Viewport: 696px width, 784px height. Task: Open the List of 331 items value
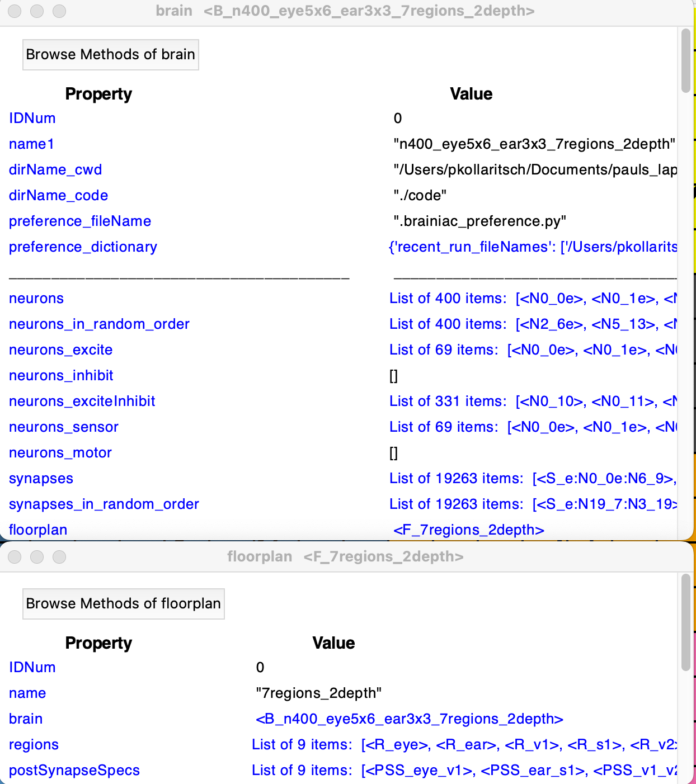tap(533, 401)
